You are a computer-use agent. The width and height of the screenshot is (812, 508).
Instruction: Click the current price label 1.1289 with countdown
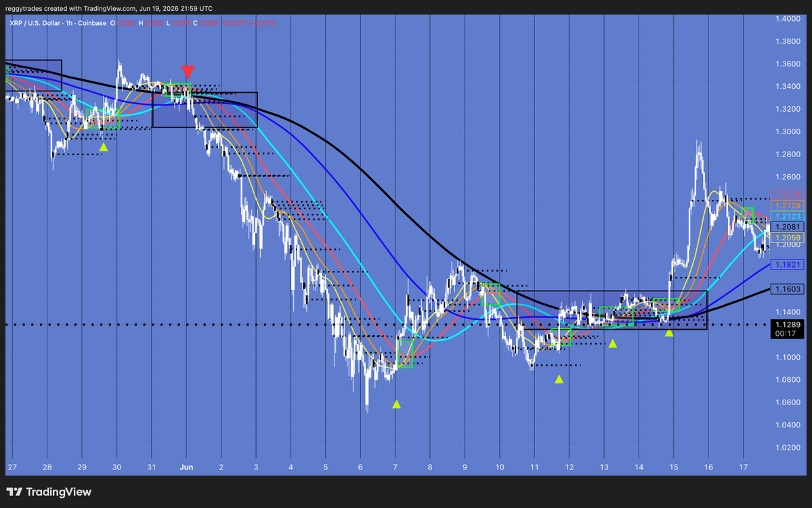787,329
